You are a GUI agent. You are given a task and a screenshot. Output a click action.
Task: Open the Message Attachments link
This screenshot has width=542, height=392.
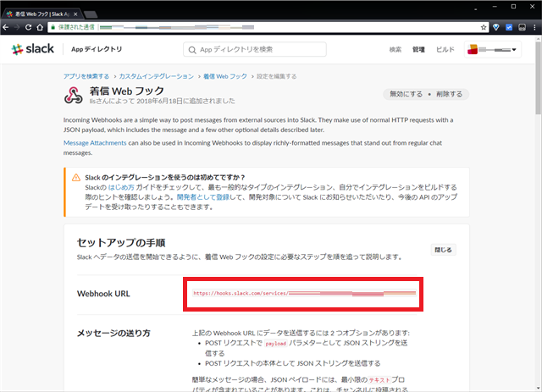tap(95, 143)
